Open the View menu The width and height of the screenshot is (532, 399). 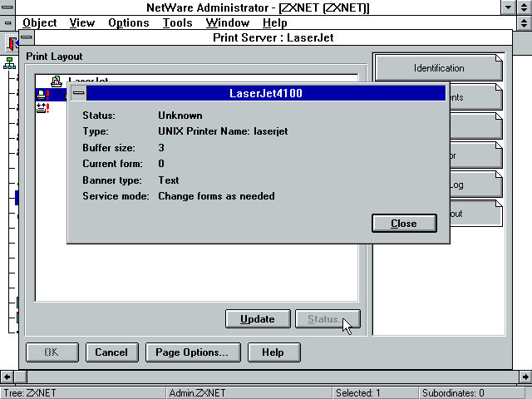pos(82,22)
